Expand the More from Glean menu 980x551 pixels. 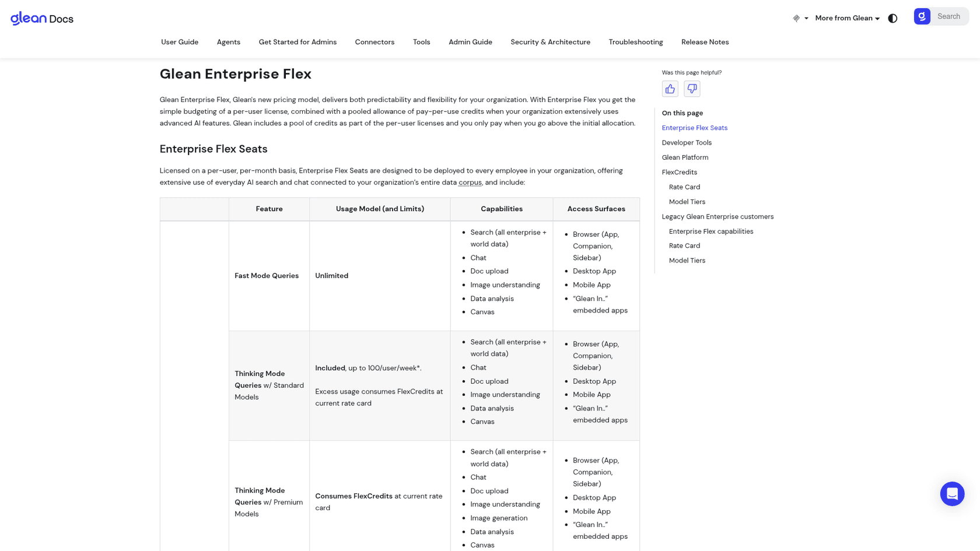847,18
